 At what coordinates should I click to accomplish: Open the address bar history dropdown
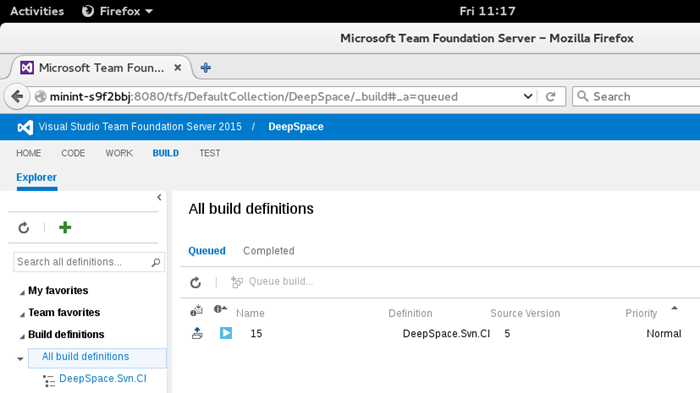[528, 96]
